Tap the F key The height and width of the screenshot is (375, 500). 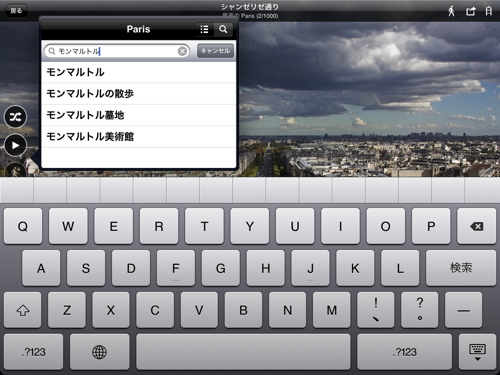[x=176, y=268]
